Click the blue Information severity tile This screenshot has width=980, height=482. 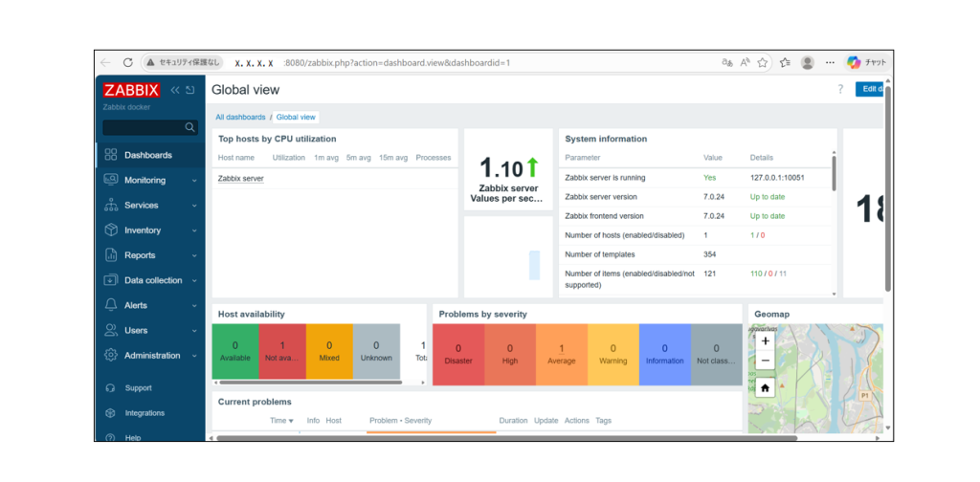point(664,354)
